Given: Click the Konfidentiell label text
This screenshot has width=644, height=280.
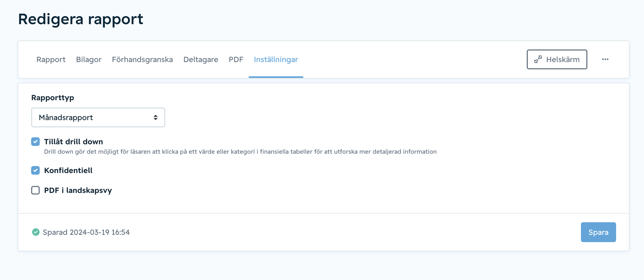Looking at the screenshot, I should (x=68, y=170).
